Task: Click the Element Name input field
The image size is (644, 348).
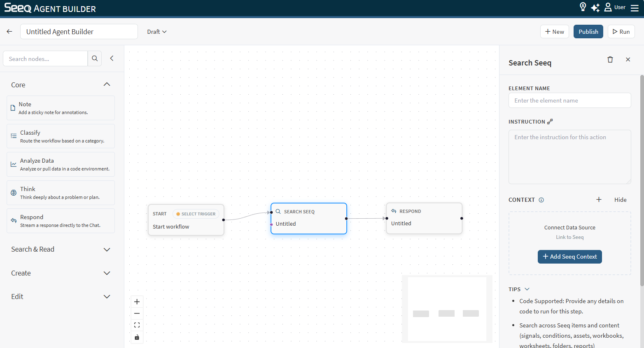Action: 569,100
